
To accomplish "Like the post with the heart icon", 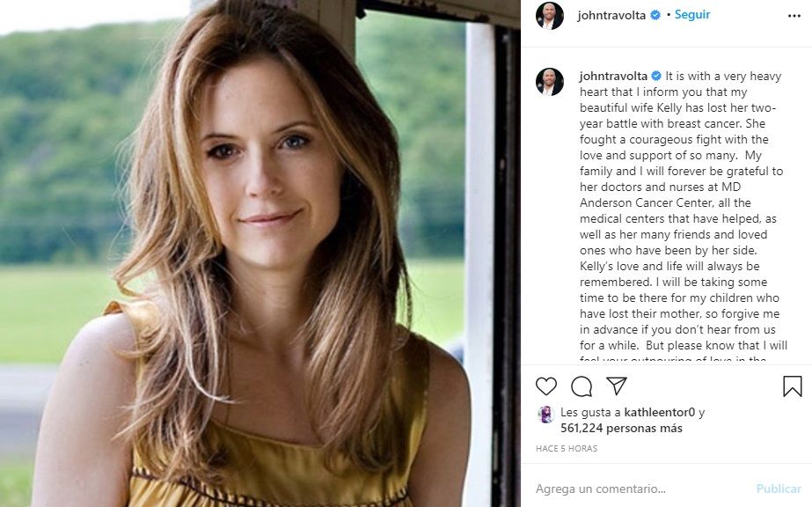I will 546,386.
